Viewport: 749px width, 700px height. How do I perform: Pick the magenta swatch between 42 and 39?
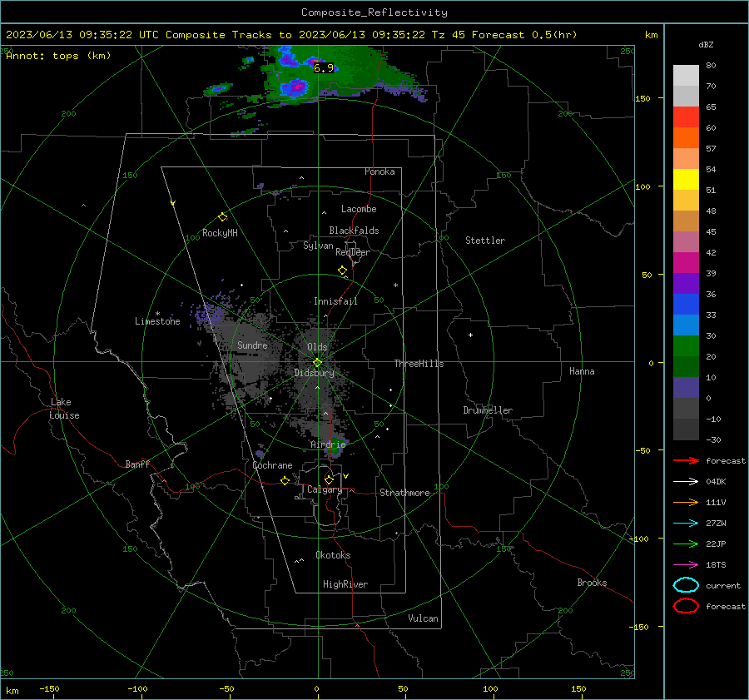pyautogui.click(x=686, y=262)
